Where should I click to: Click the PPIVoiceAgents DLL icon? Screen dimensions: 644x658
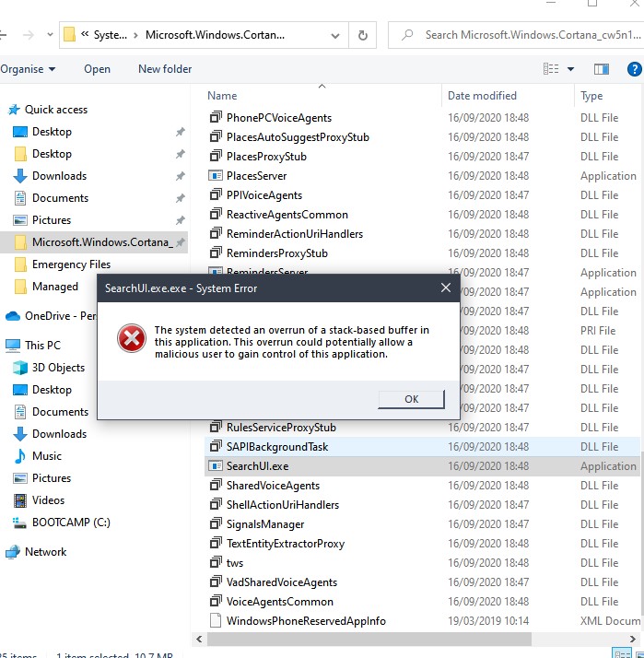pos(216,194)
